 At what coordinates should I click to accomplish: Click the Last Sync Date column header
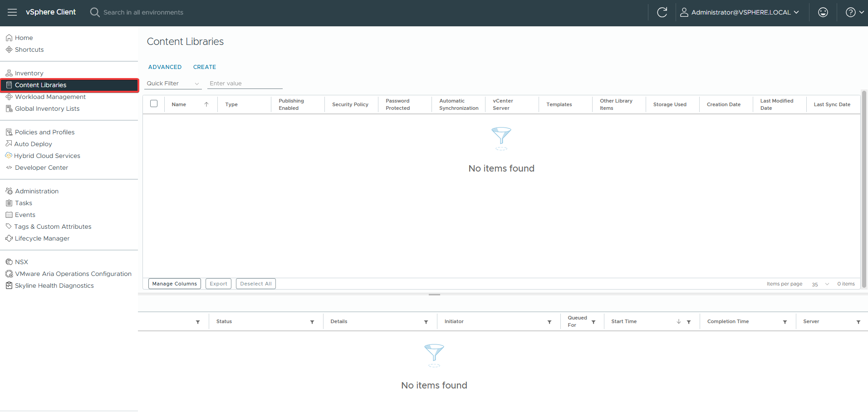(832, 104)
